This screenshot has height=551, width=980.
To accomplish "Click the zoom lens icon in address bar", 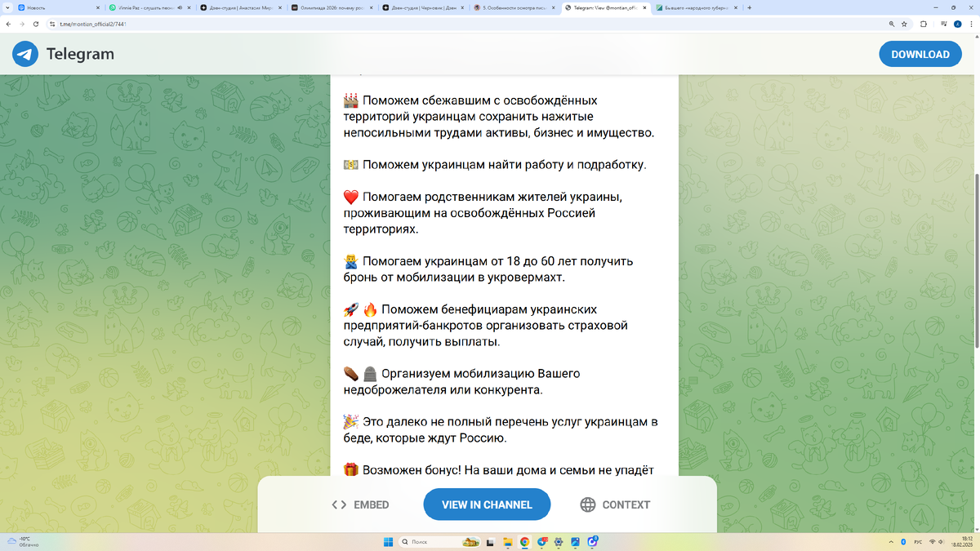I will click(890, 24).
